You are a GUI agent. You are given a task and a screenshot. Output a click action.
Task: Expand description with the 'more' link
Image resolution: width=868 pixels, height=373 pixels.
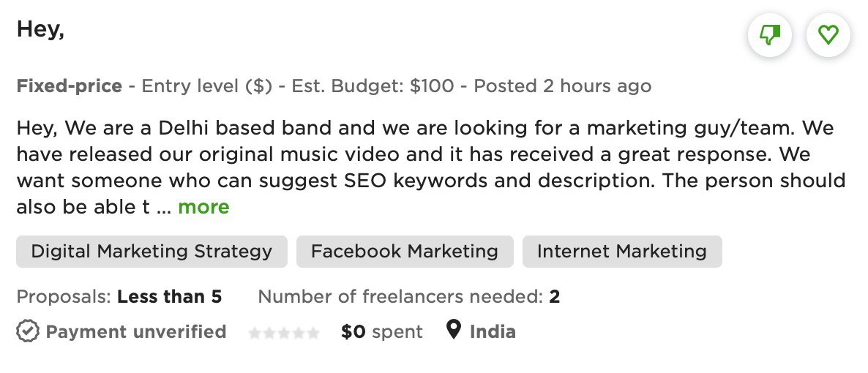(203, 207)
